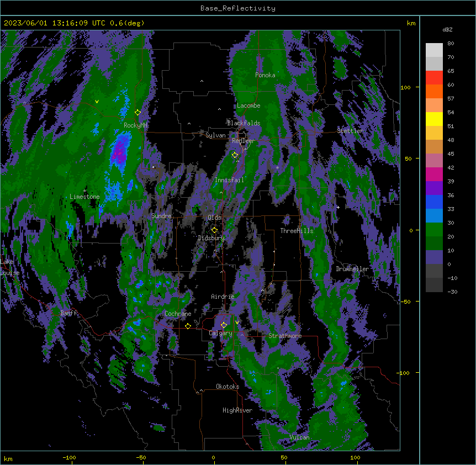Select the red 60-65 dBZ legend swatch
Screen dimensions: 476x465
(434, 78)
